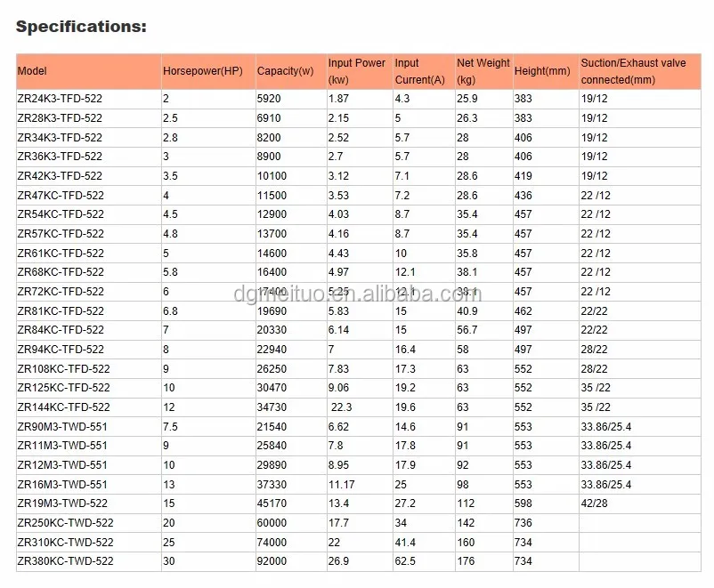Click the ZR380KC-TWD-522 model name

[x=66, y=561]
